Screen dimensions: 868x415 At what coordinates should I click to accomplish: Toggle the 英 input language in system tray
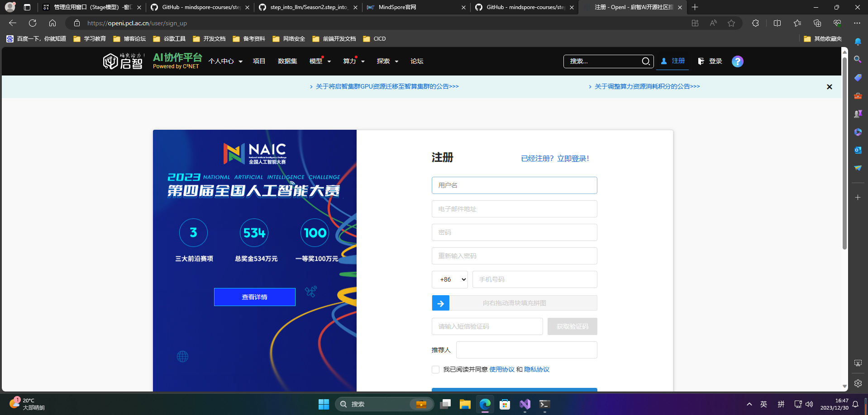tap(763, 404)
